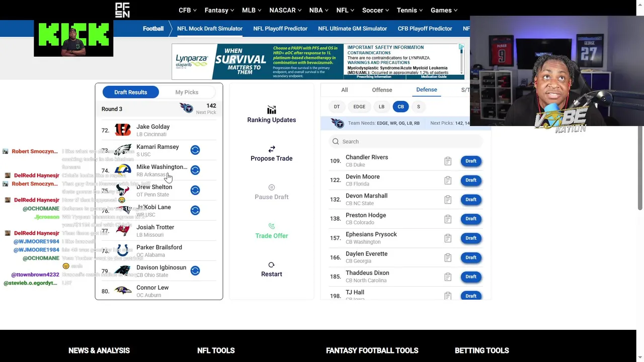
Task: Open CFB Playoff Predictor tab
Action: coord(425,29)
